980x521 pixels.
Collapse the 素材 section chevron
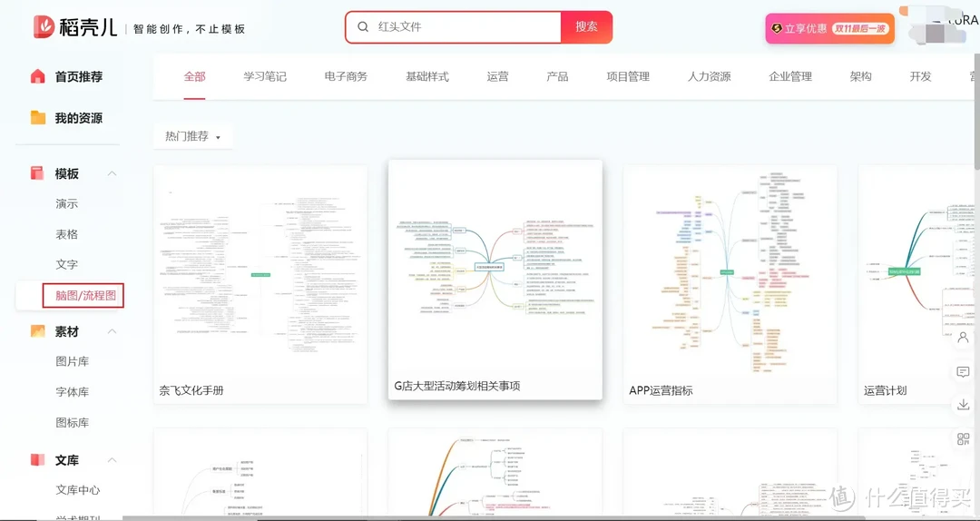112,331
